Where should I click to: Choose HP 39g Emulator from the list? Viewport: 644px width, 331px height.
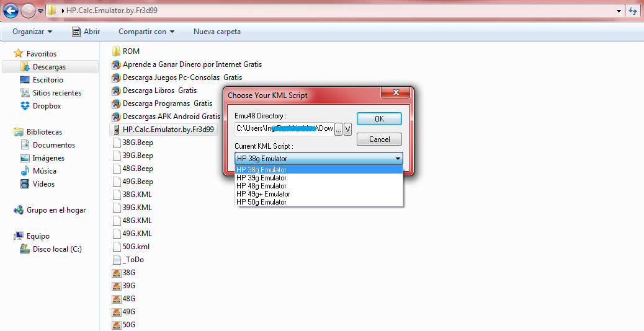pyautogui.click(x=319, y=178)
